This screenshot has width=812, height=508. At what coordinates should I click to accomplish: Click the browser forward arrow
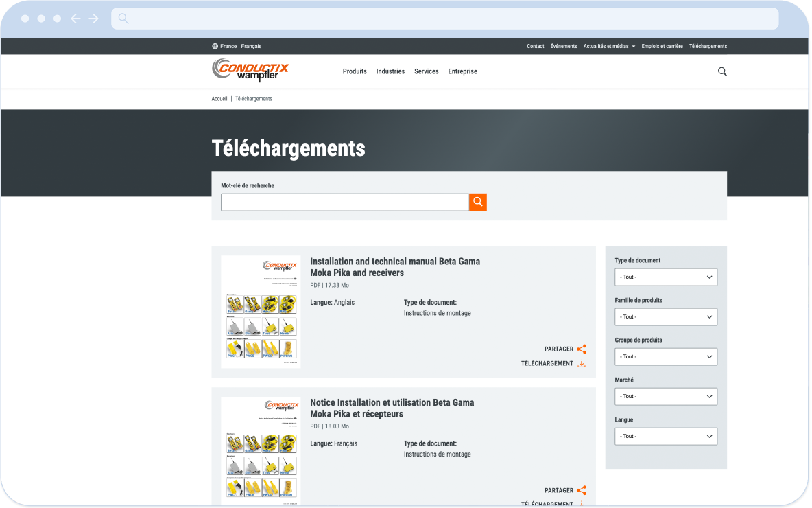pos(93,19)
